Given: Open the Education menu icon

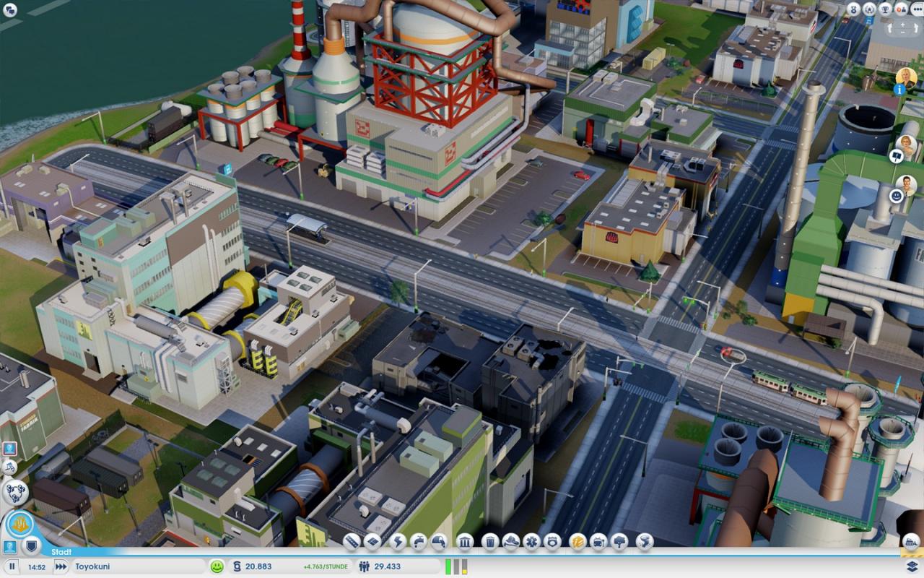Looking at the screenshot, I should [577, 542].
